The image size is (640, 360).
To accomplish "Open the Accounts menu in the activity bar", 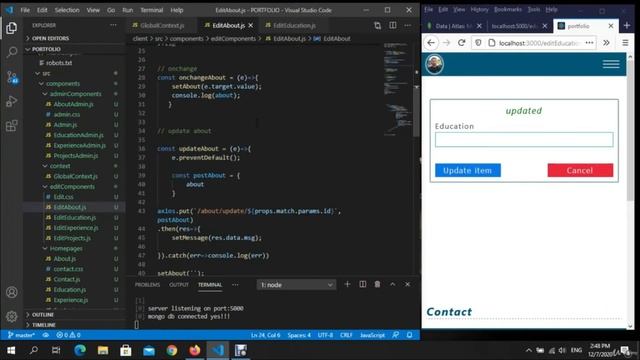I will point(11,292).
